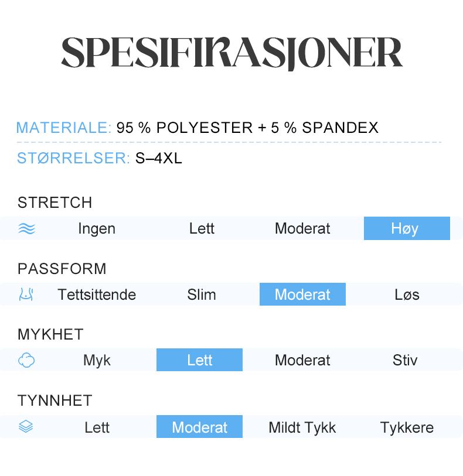Click the 'SPESIFIKASJONER' heading
Viewport: 463px width, 476px height.
coord(231,53)
